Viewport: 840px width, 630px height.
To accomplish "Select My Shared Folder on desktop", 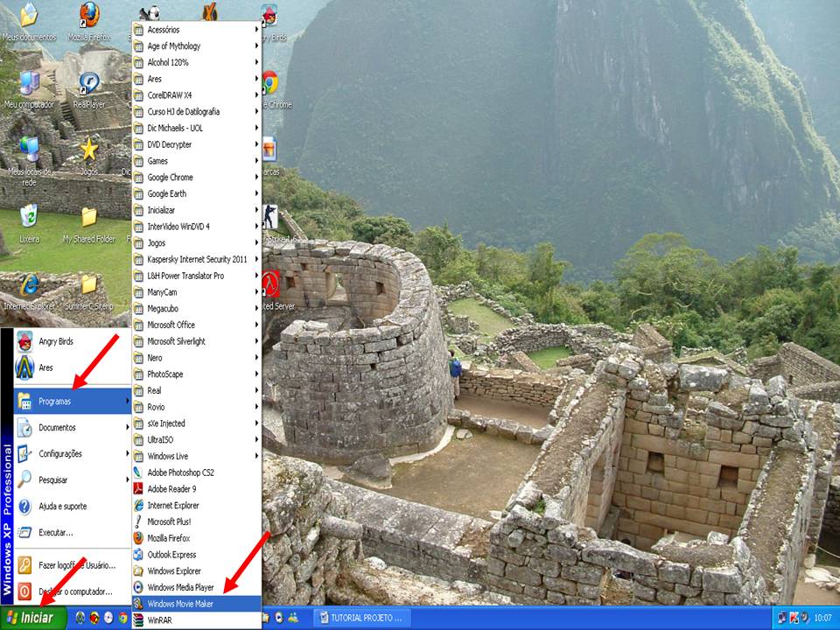I will pyautogui.click(x=89, y=225).
